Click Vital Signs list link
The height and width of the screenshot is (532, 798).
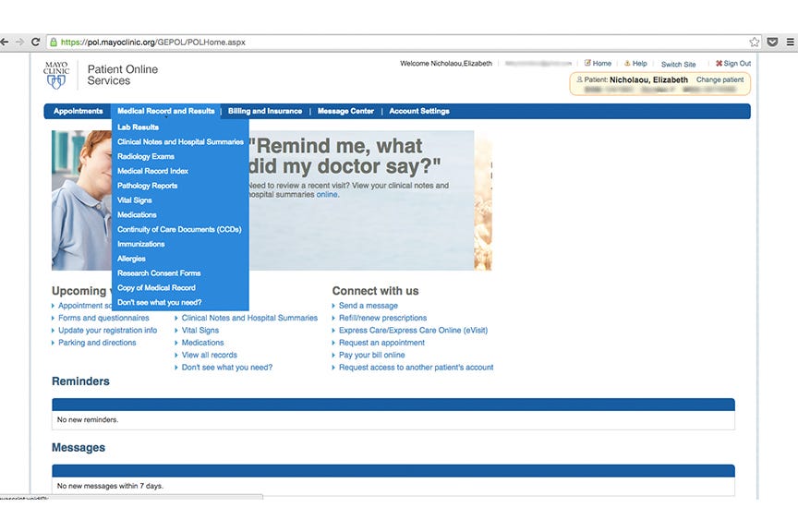click(200, 331)
